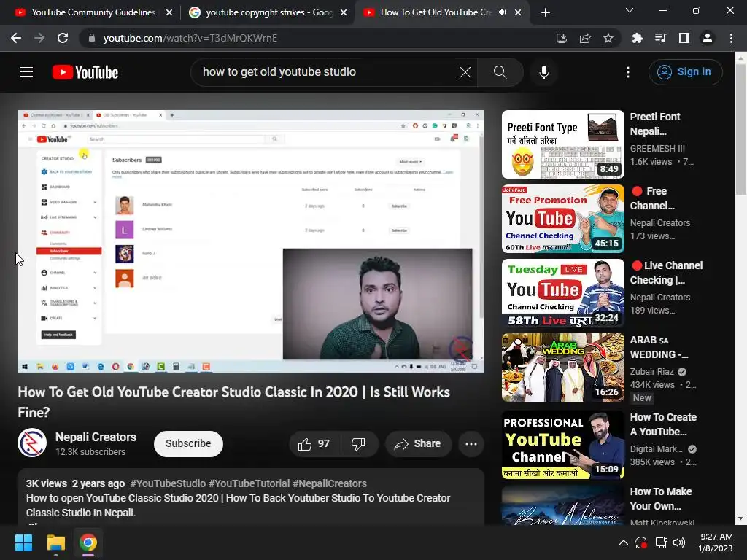Subscribe to Nepali Creators

[x=188, y=444]
